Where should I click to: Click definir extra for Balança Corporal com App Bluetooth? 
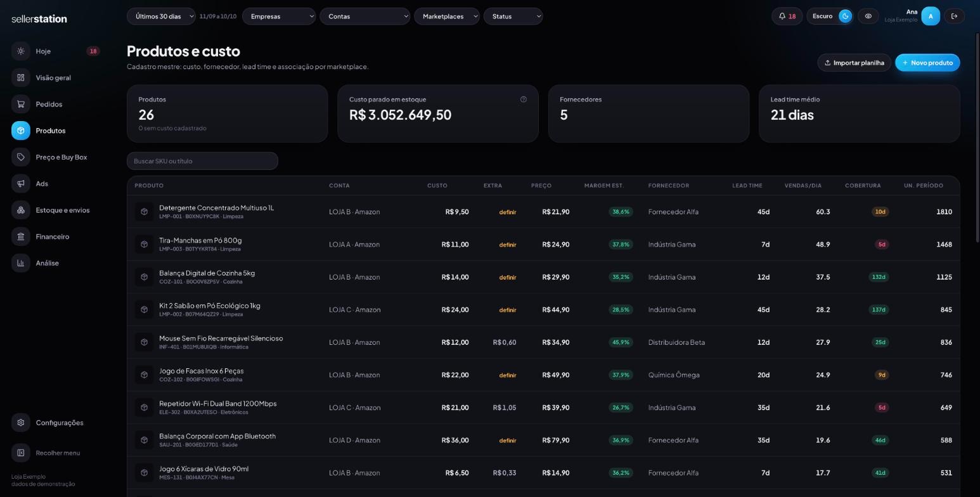[x=508, y=441]
